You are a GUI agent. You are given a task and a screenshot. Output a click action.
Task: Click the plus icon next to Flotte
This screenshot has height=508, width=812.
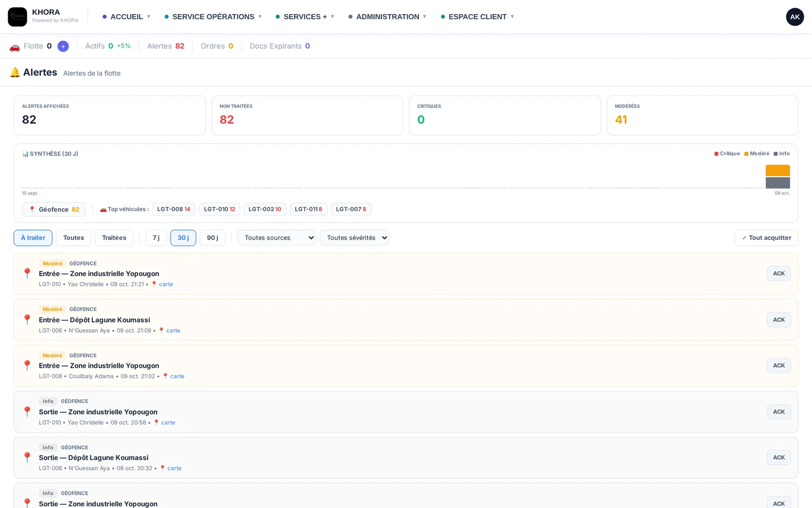tap(63, 46)
